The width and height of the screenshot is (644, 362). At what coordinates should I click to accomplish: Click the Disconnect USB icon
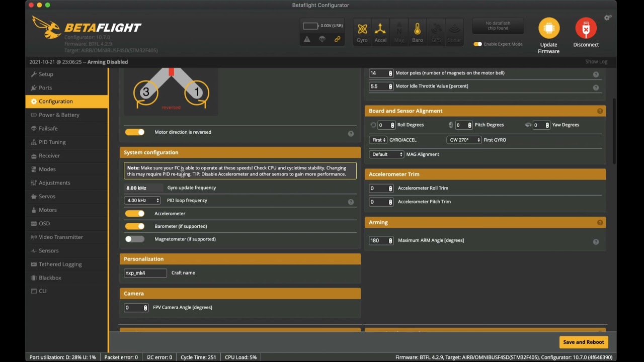point(586,28)
